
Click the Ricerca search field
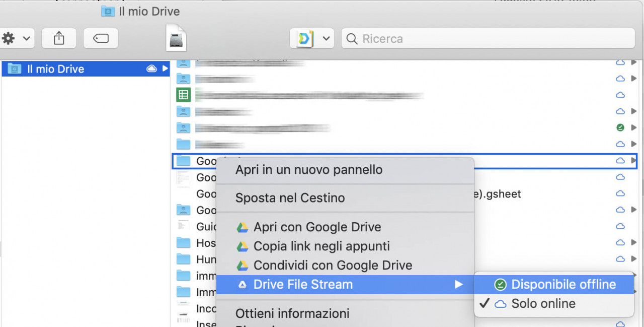pos(488,38)
